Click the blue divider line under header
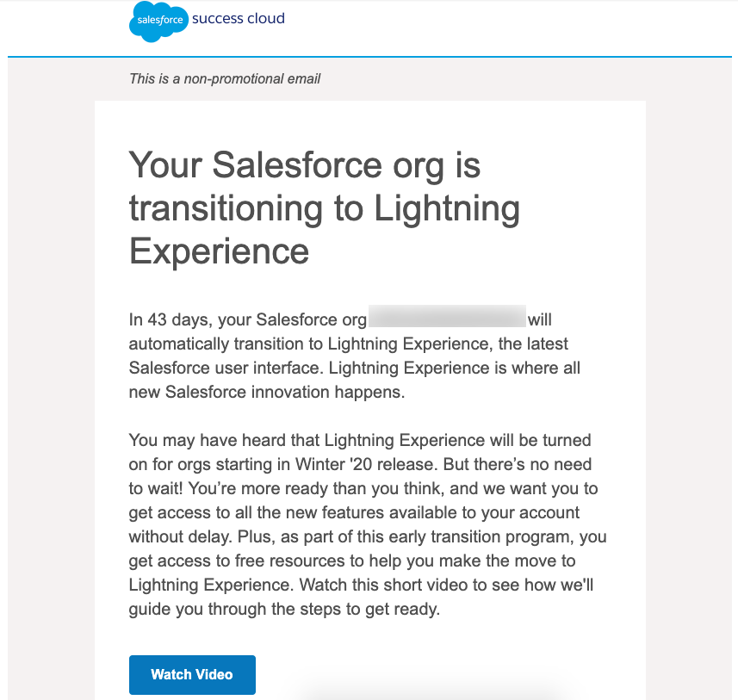738x700 pixels. (369, 57)
